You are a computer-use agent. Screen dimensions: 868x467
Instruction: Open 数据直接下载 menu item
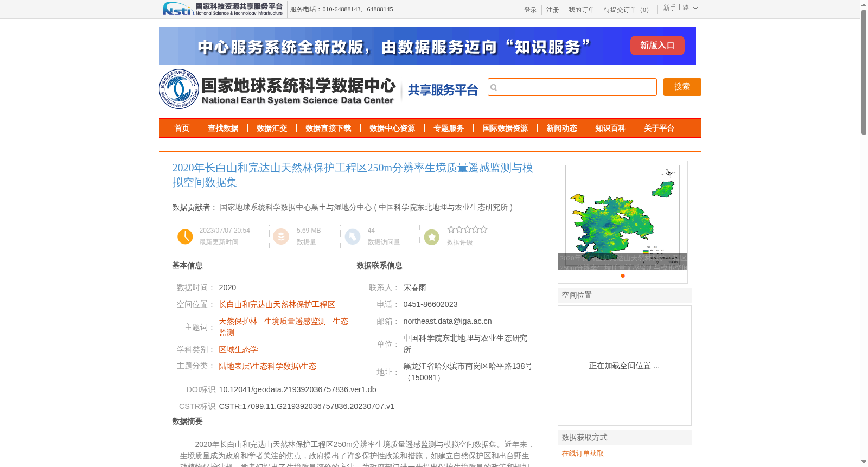tap(328, 129)
